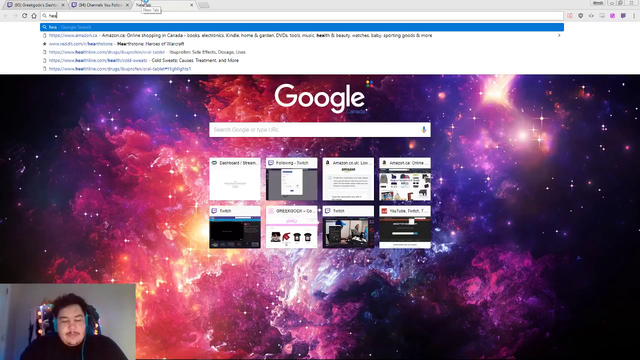This screenshot has width=640, height=360.
Task: Switch to the Channels You Follow tab
Action: point(100,5)
